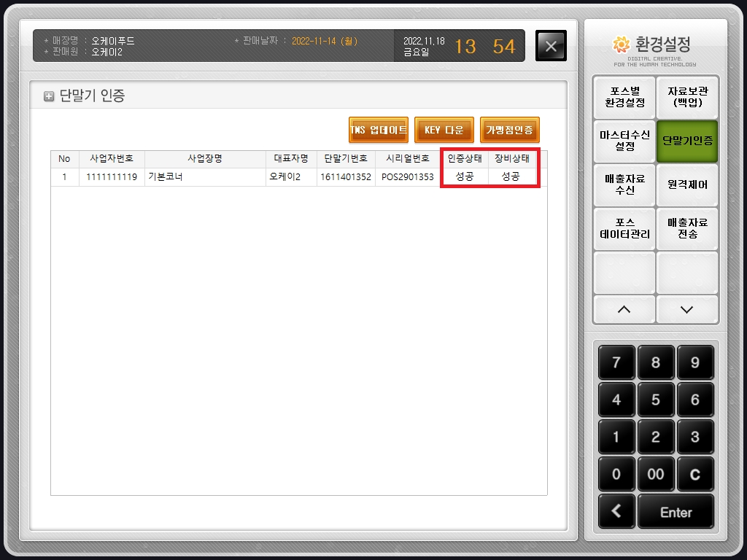This screenshot has width=747, height=560.
Task: Open 매출자료 전송 menu
Action: pyautogui.click(x=687, y=228)
